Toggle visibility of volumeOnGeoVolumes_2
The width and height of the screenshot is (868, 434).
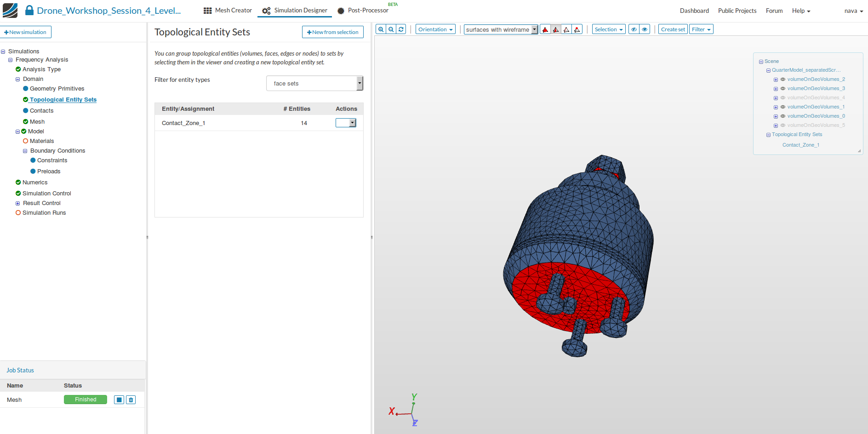pyautogui.click(x=783, y=80)
